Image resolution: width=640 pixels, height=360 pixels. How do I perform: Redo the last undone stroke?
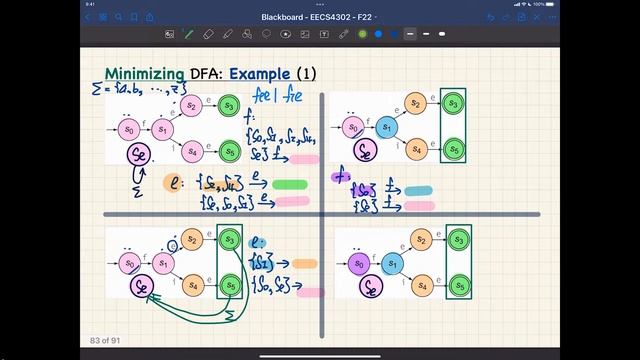506,18
